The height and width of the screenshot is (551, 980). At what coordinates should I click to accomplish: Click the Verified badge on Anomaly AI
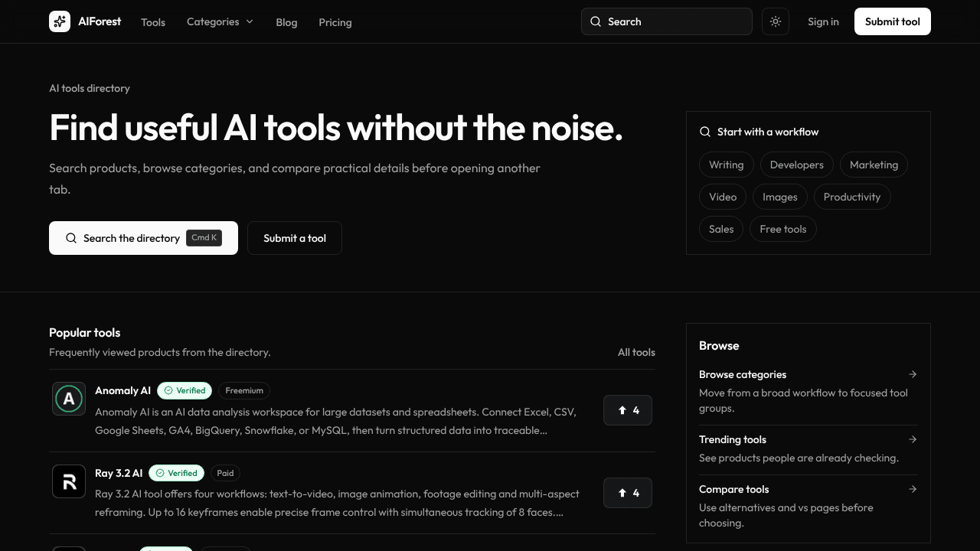[185, 390]
